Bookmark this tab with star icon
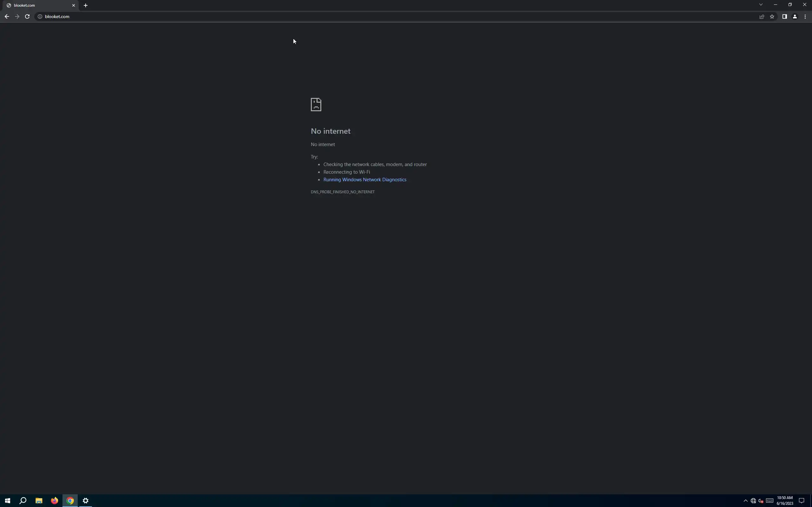This screenshot has width=812, height=507. (772, 16)
